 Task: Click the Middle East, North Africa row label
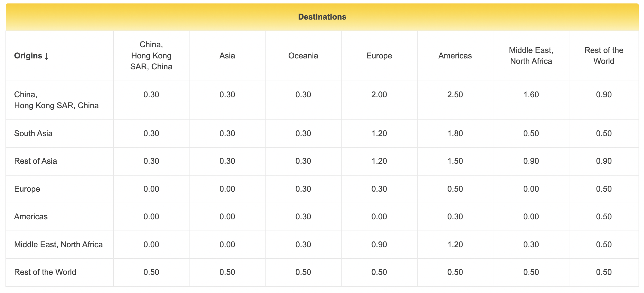(58, 244)
